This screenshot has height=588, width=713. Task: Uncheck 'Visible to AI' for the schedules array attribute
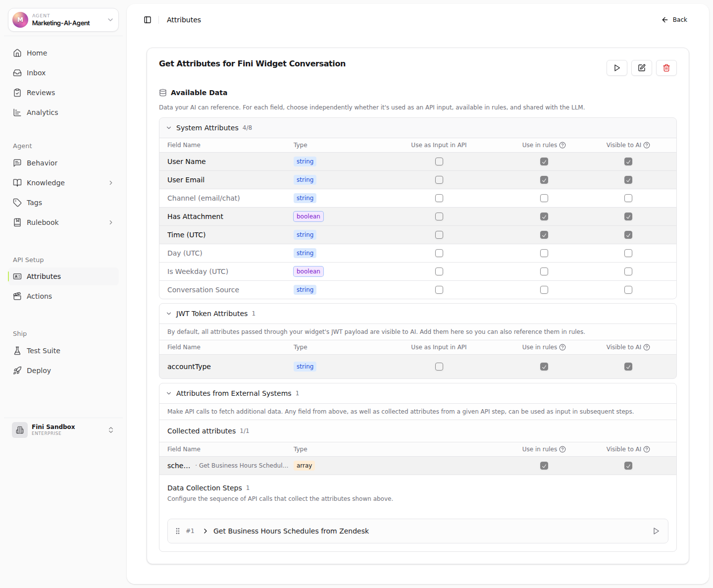(628, 466)
